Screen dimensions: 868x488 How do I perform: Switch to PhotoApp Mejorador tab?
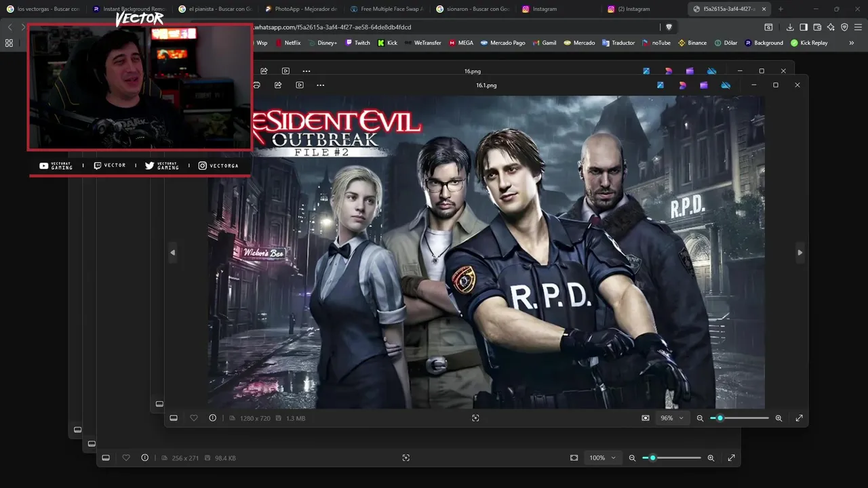(300, 9)
